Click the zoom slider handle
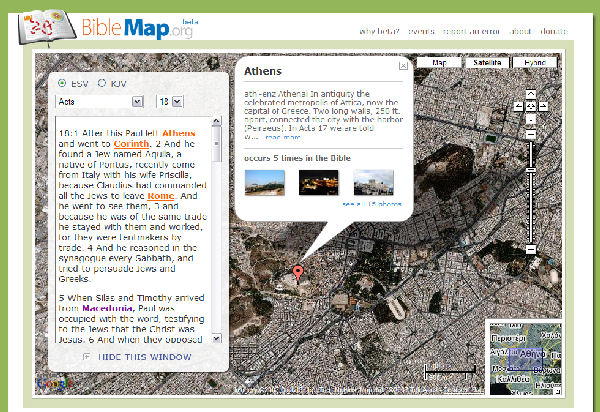Image resolution: width=600 pixels, height=412 pixels. pyautogui.click(x=530, y=170)
